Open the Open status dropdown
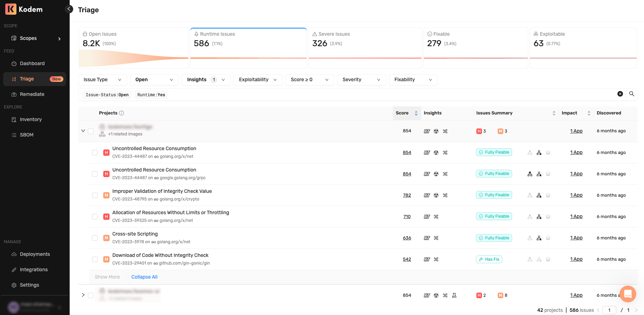This screenshot has height=315, width=644. coord(154,80)
